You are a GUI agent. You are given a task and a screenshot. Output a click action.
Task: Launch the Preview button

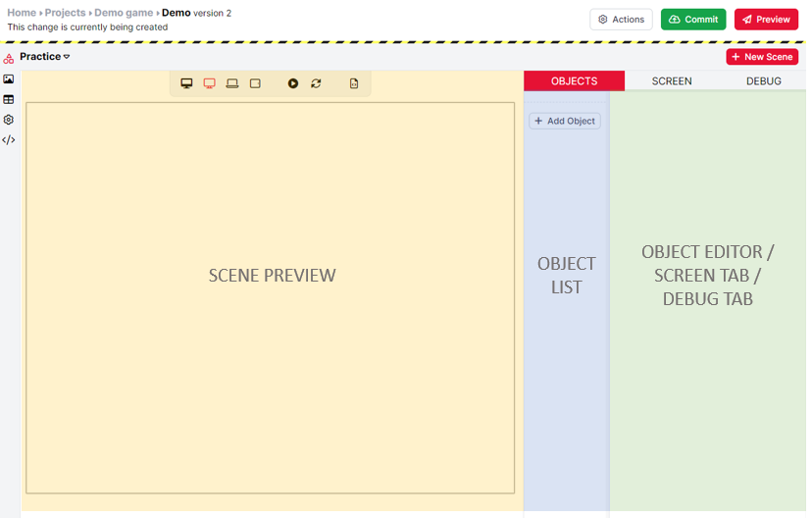pos(766,20)
